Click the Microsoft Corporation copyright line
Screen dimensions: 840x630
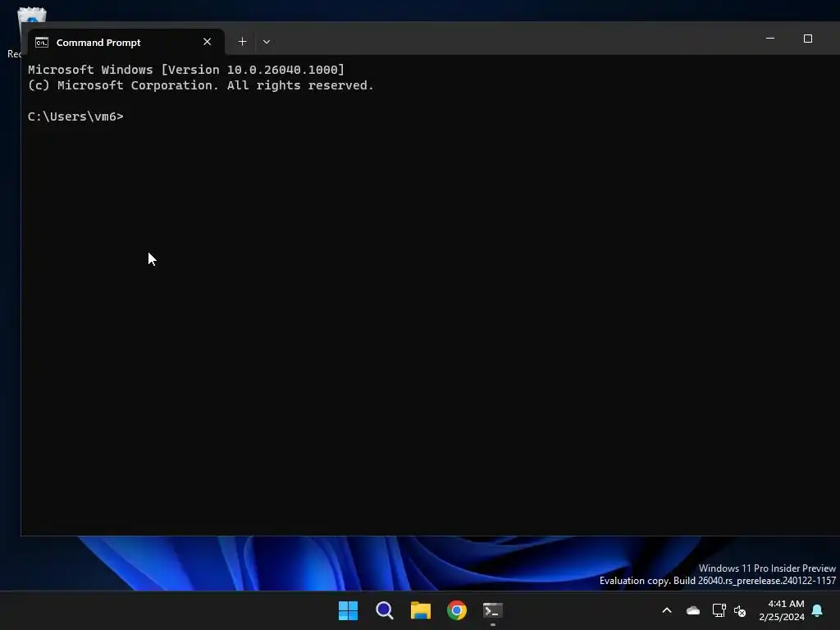(x=200, y=85)
